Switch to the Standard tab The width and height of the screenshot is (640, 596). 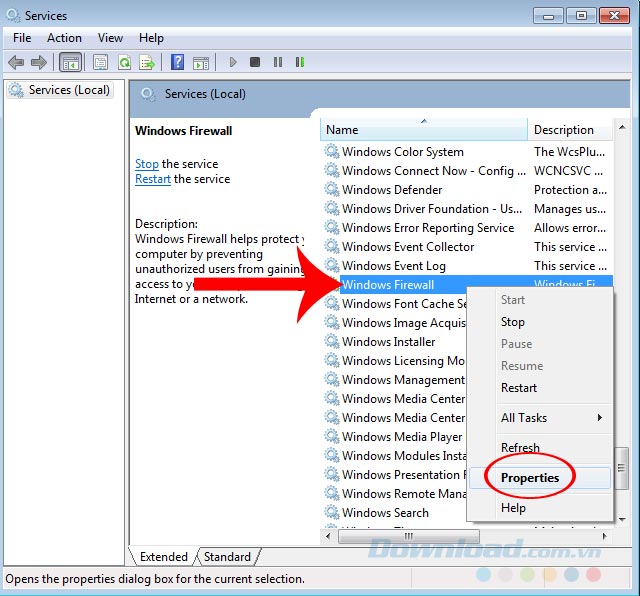(227, 557)
